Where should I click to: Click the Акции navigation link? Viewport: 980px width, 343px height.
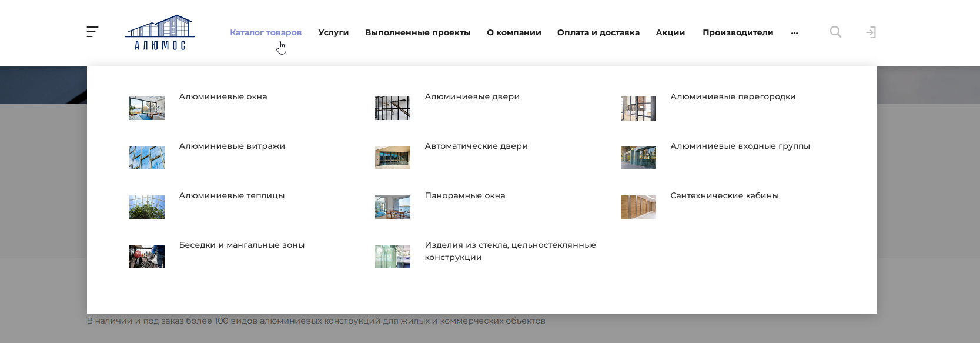click(x=670, y=32)
